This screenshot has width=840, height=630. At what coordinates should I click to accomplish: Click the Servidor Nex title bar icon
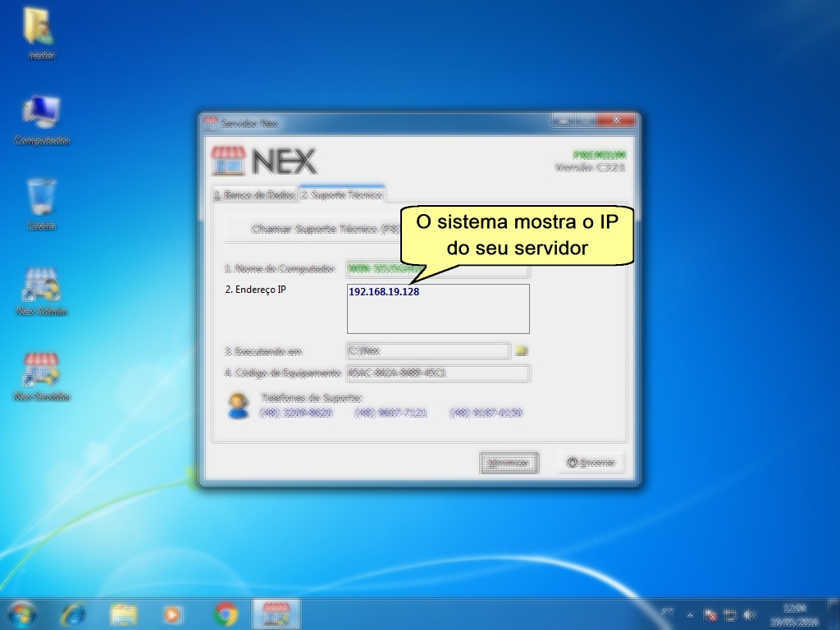(211, 123)
